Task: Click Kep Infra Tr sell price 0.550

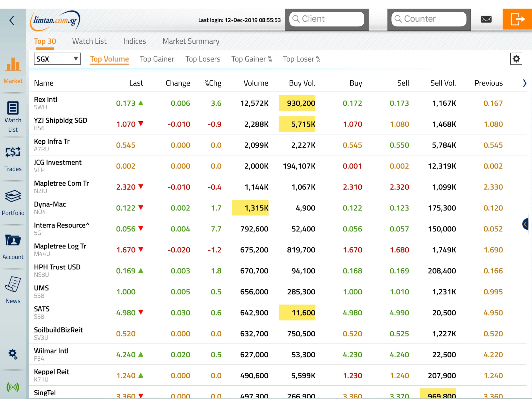Action: tap(399, 145)
